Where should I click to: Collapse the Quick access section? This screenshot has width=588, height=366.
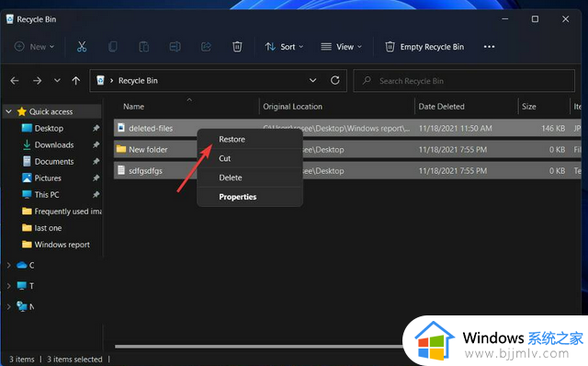point(8,112)
